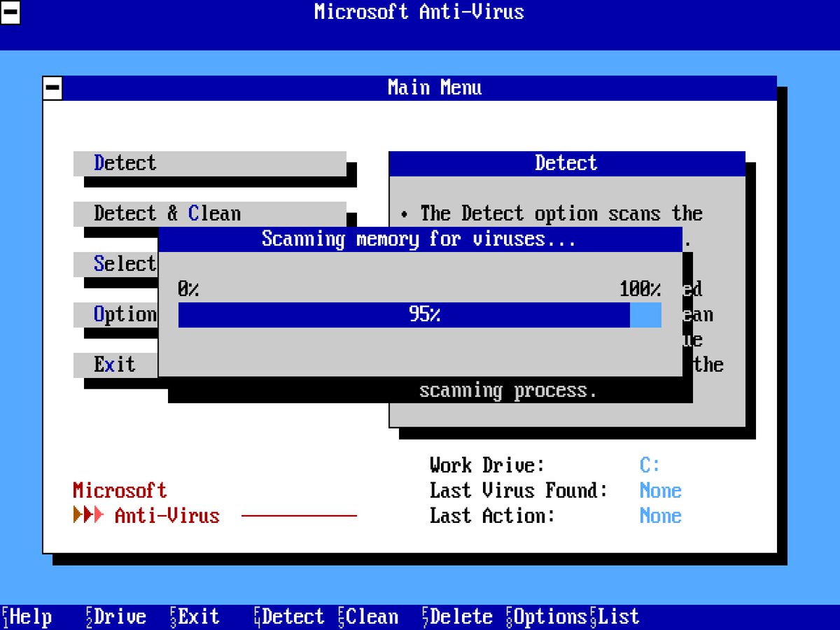Click the Work Drive: label
840x630 pixels.
tap(487, 465)
